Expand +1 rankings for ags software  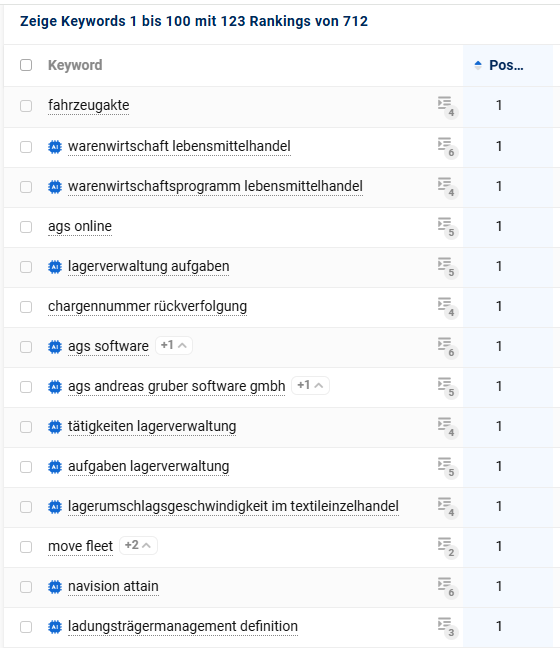(174, 345)
